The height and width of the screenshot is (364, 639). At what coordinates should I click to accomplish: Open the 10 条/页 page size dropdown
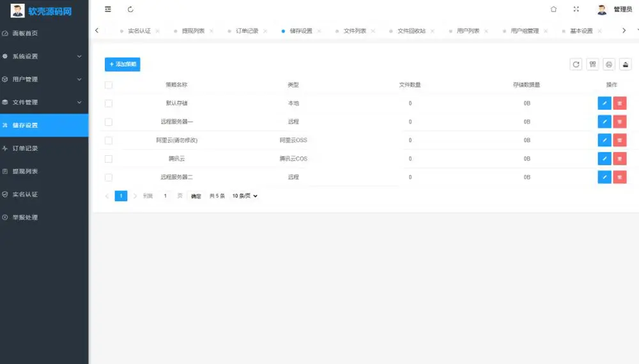(245, 196)
